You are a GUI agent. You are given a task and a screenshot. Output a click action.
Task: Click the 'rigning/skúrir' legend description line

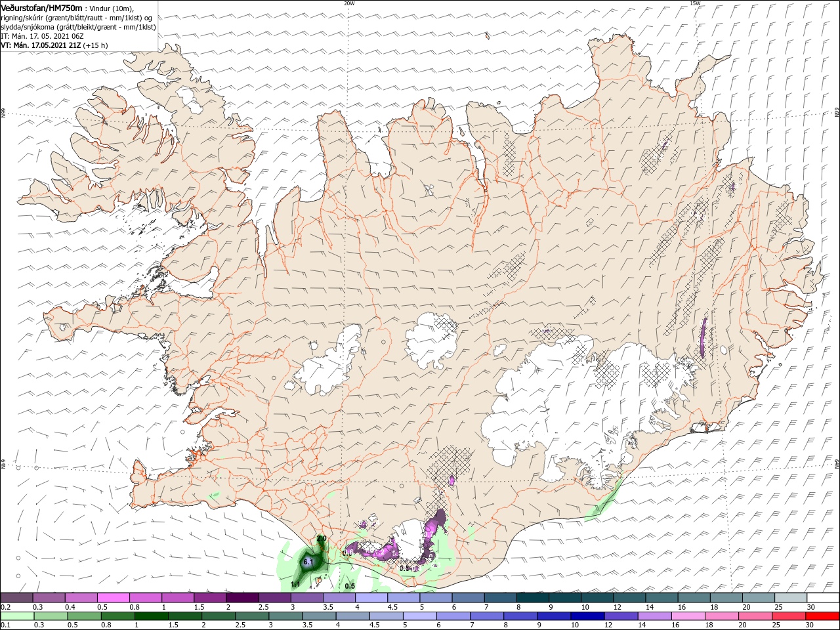coord(76,18)
